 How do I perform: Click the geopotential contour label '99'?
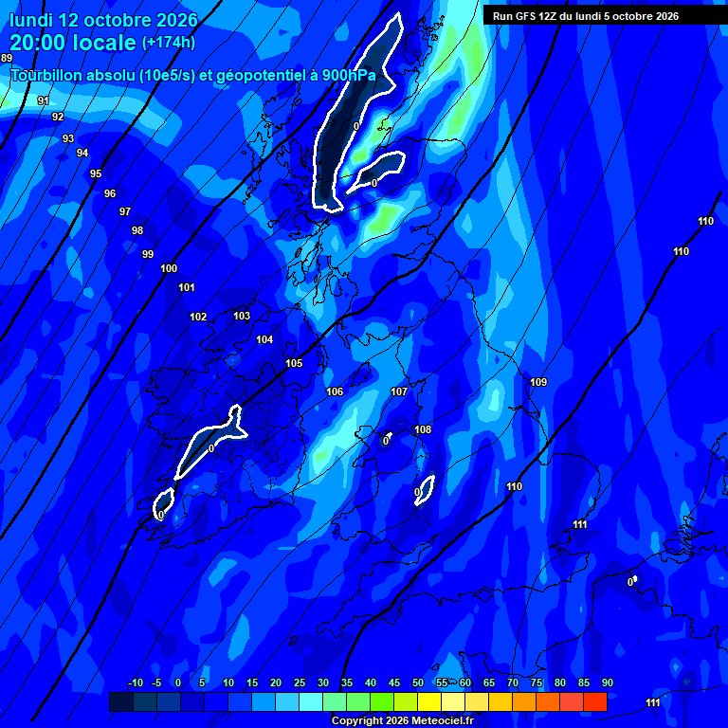(148, 254)
